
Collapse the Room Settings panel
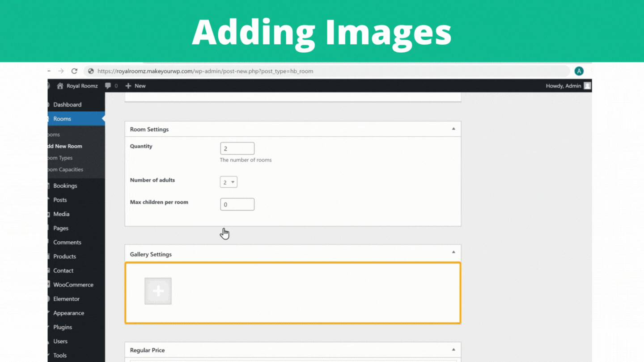(x=453, y=129)
